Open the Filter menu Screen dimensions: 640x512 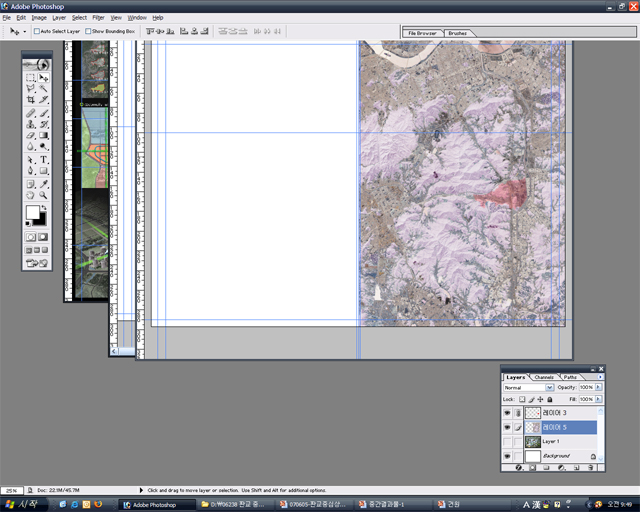click(98, 18)
